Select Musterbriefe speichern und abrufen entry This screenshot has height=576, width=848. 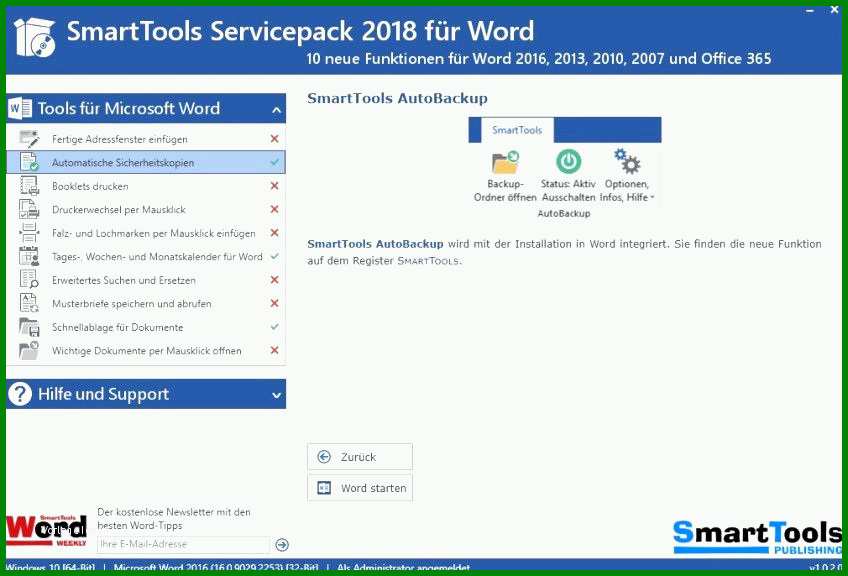(x=146, y=303)
